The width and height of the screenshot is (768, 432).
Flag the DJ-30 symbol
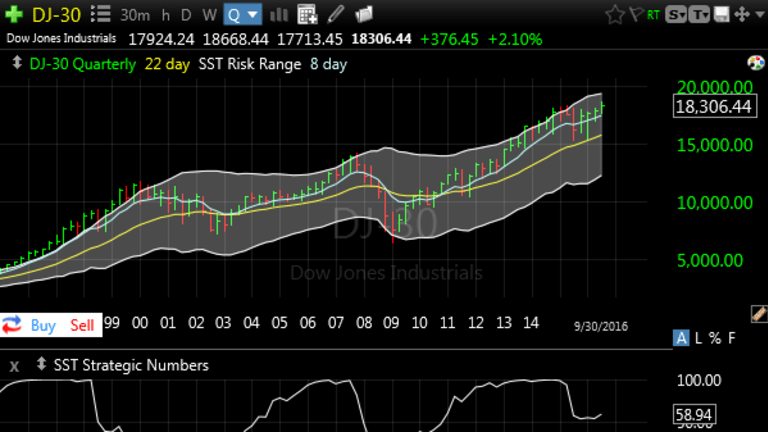coord(636,15)
